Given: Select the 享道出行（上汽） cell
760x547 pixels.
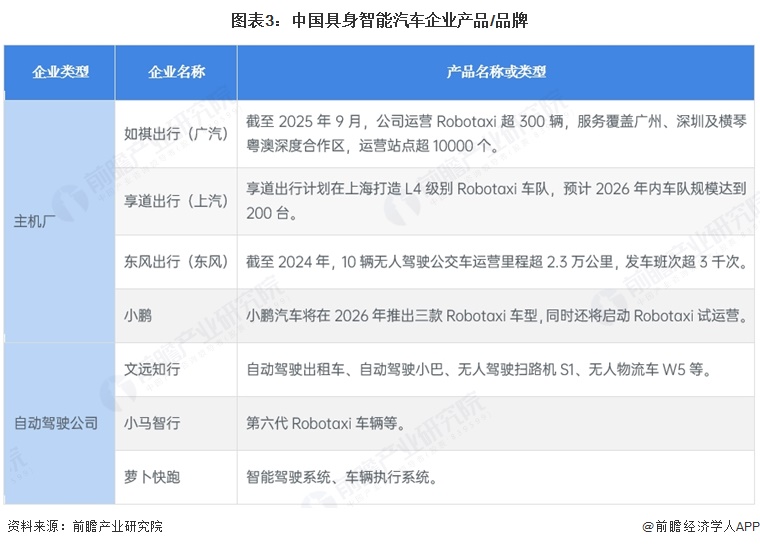Looking at the screenshot, I should [176, 201].
